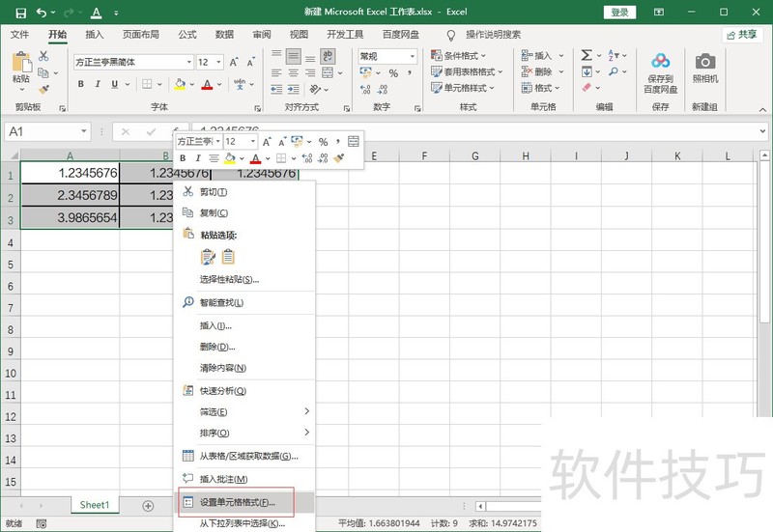Open the 公式 ribbon tab
This screenshot has width=773, height=532.
186,35
